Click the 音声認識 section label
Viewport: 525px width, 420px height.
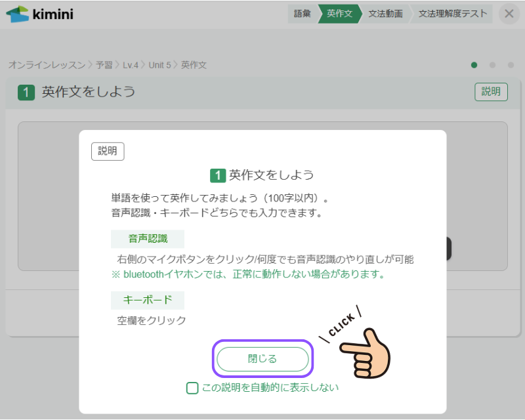pyautogui.click(x=148, y=239)
